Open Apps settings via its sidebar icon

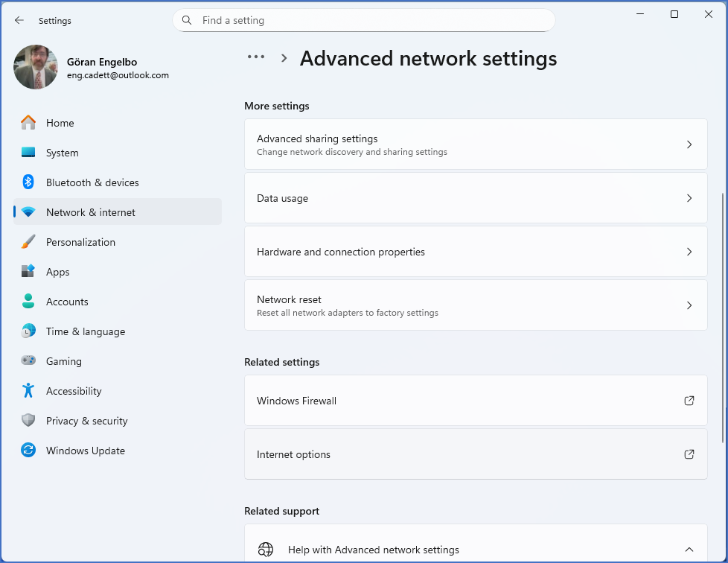coord(27,272)
